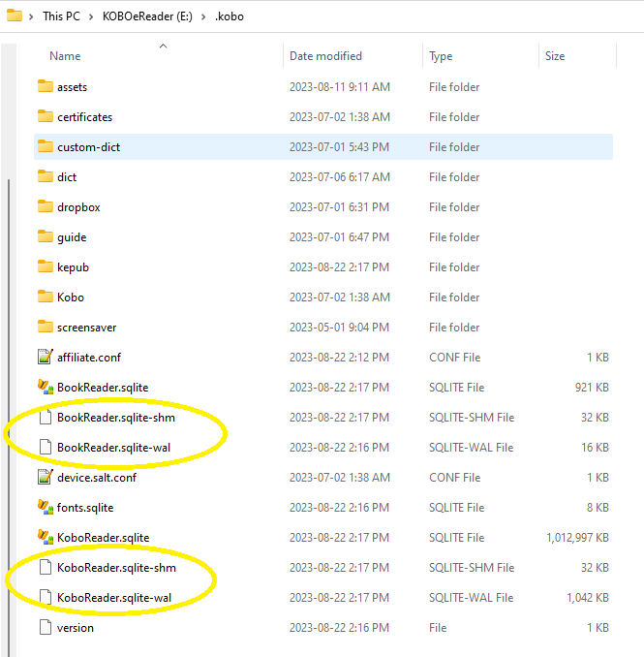The height and width of the screenshot is (657, 644).
Task: Select the dropbox folder name
Action: coord(78,207)
